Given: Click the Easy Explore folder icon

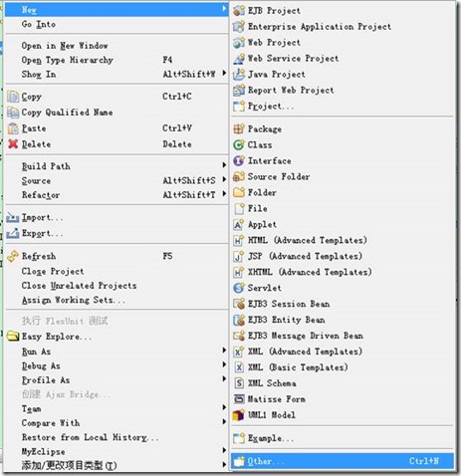Looking at the screenshot, I should tap(13, 337).
